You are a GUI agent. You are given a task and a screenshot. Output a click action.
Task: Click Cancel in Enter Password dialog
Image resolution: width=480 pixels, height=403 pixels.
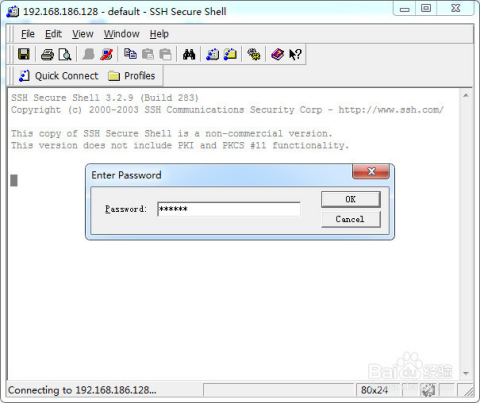coord(351,219)
